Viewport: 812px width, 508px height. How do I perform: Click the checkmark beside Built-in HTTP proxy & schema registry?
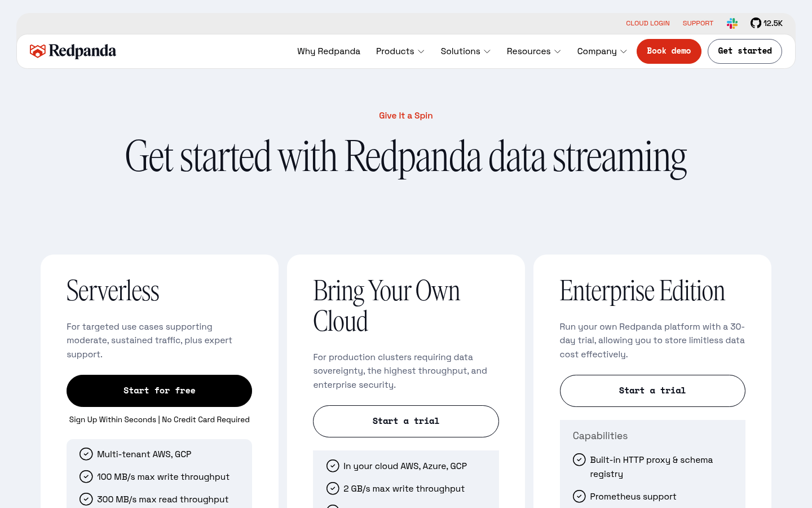(x=579, y=459)
